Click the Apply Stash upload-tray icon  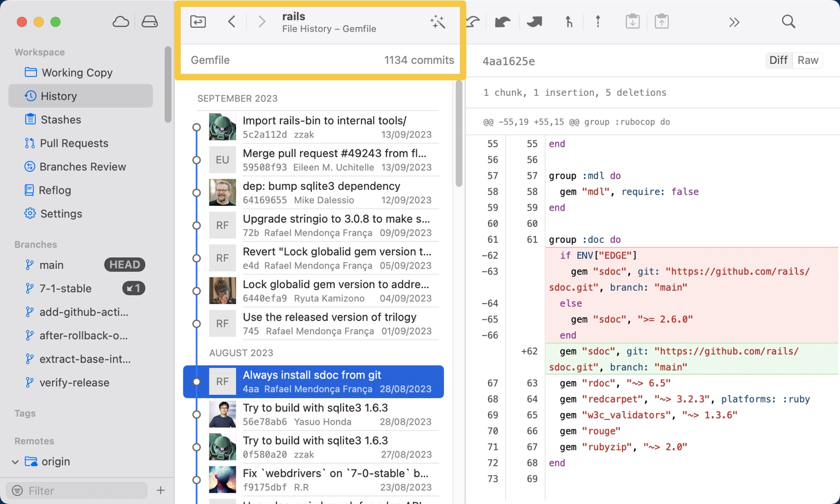[x=661, y=22]
